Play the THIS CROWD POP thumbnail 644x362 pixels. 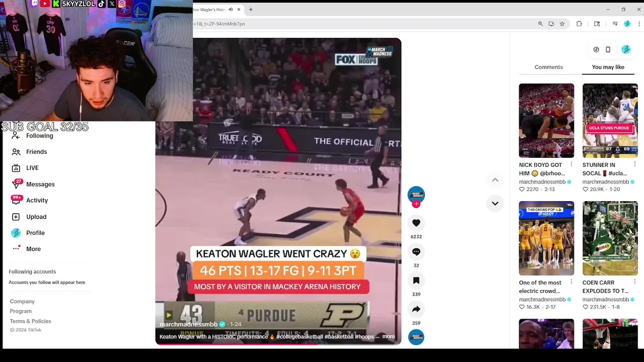546,238
